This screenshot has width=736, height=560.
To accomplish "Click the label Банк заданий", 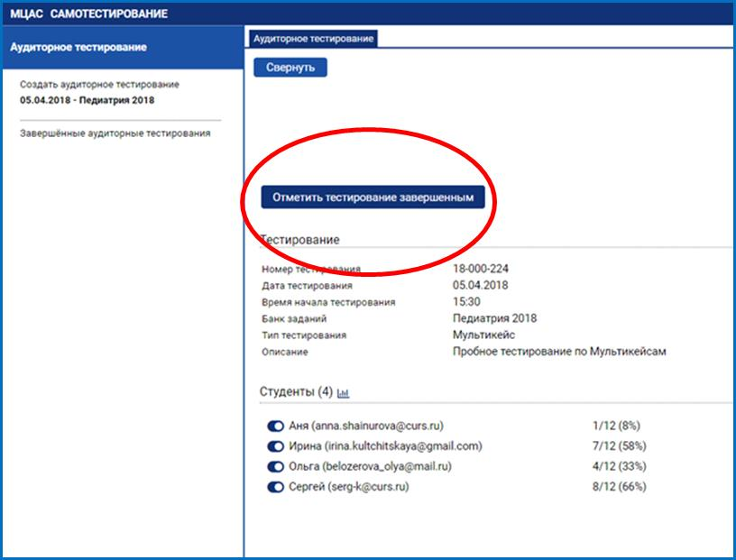I will [294, 318].
